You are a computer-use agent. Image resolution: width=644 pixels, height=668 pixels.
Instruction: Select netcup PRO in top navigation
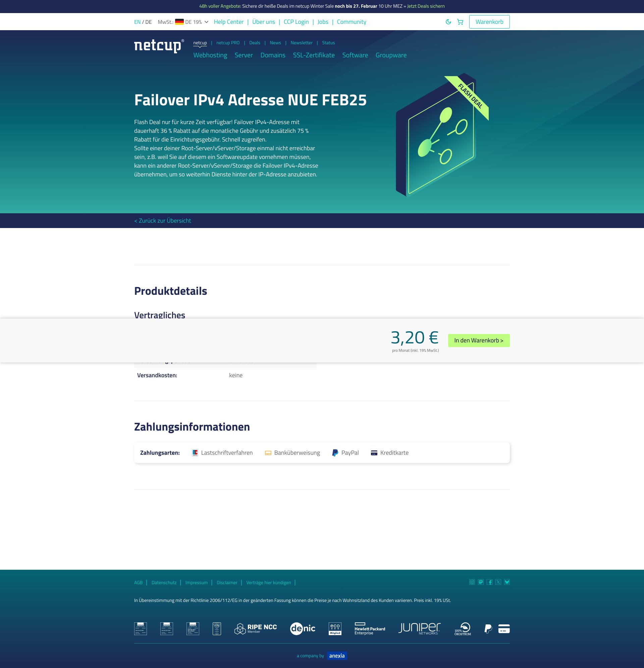pos(228,43)
